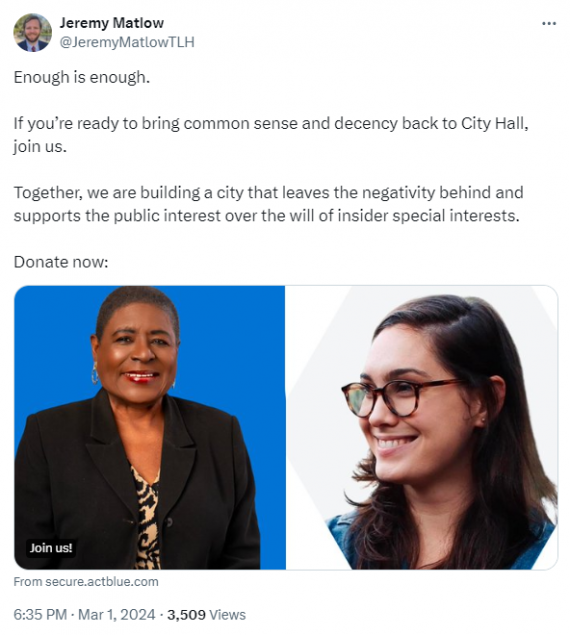This screenshot has width=570, height=635.
Task: Click the "Join us!" label on the card
Action: (51, 548)
